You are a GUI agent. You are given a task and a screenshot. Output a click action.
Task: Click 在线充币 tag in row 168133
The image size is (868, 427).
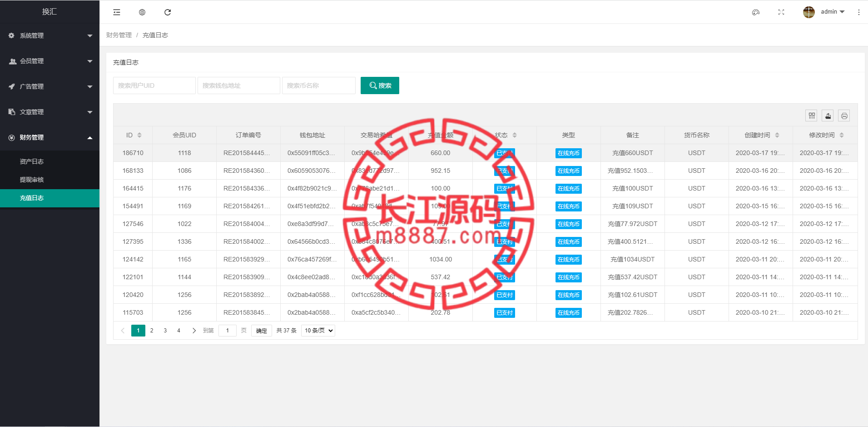pos(569,171)
